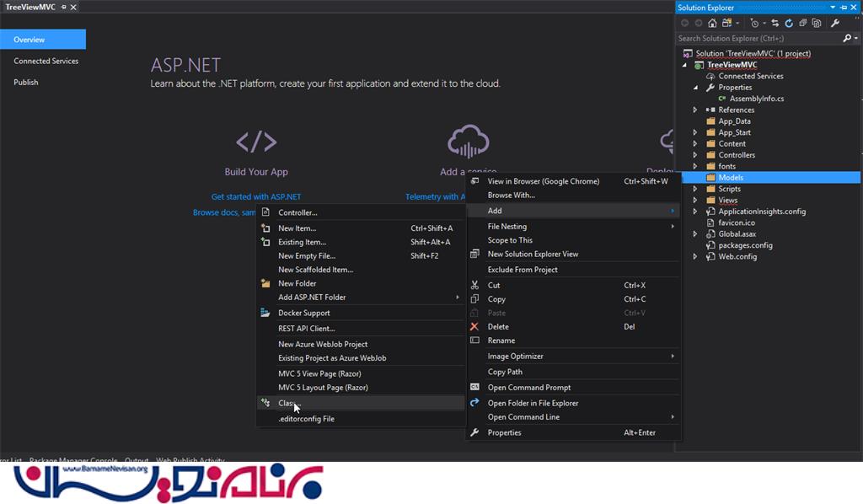Image resolution: width=863 pixels, height=504 pixels.
Task: Sync with Active Document in Solution Explorer
Action: (775, 23)
